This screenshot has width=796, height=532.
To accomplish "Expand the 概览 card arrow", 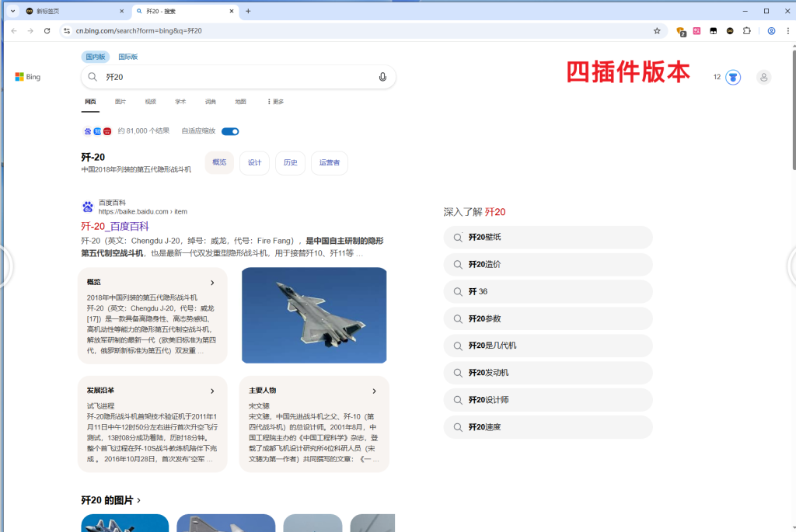I will (x=212, y=283).
